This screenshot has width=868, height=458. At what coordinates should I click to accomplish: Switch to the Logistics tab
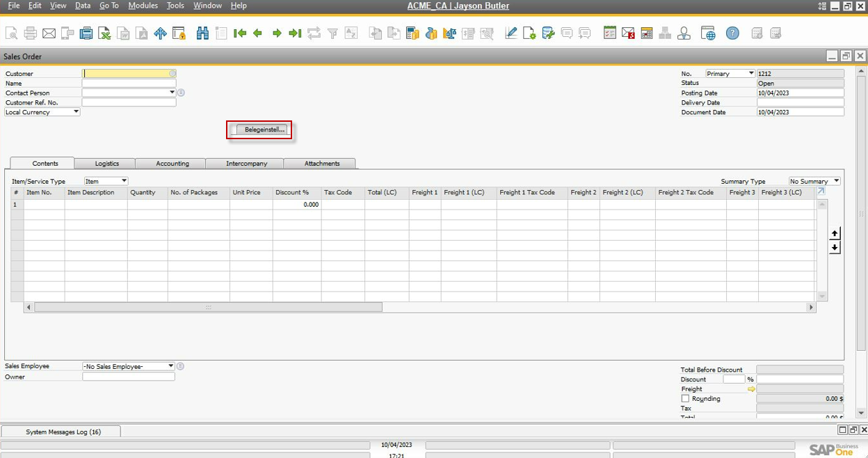(x=106, y=164)
